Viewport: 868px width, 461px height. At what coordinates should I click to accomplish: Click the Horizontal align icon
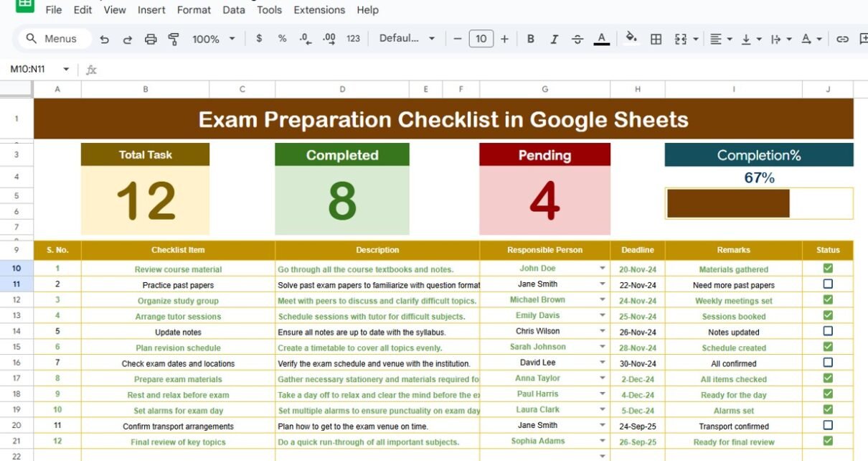pyautogui.click(x=715, y=39)
